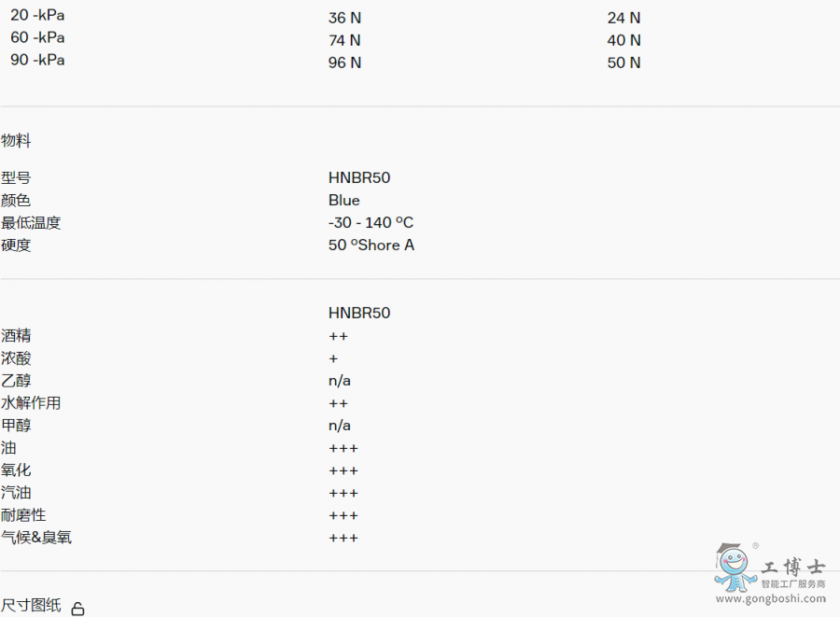Screen dimensions: 840x617
Task: Click the -30 - 140 °C temperature value
Action: pos(371,222)
